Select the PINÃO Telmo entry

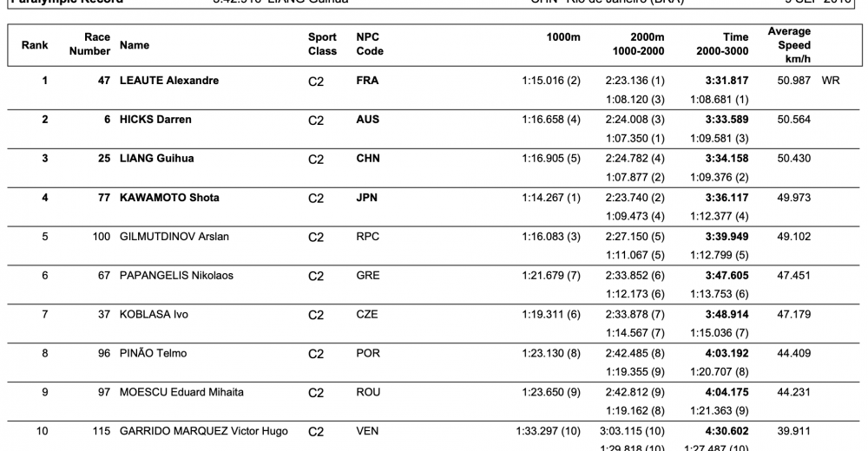click(153, 353)
